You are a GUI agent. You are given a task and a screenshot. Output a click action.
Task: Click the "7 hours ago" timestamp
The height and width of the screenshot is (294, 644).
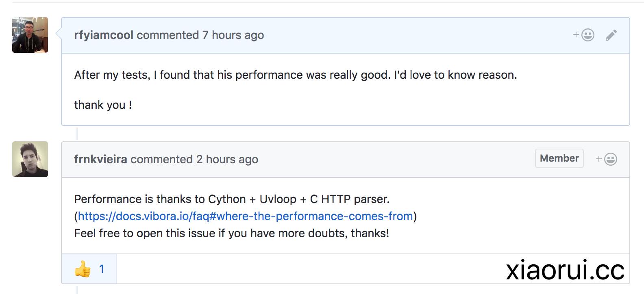[233, 35]
